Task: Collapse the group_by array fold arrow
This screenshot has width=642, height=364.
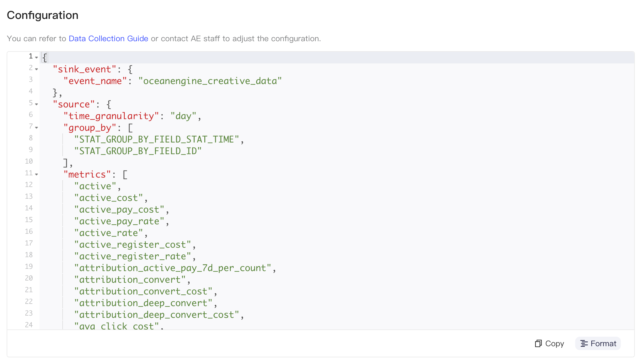Action: [x=36, y=127]
